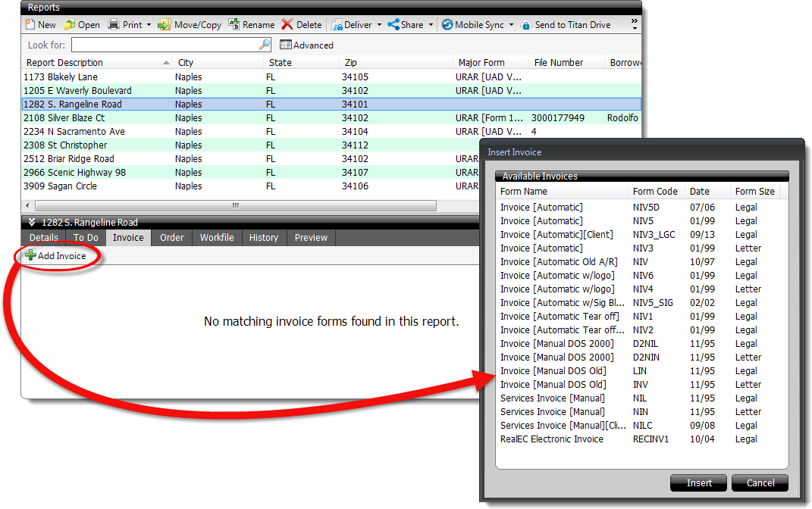Click the Insert button in dialog
Image resolution: width=812 pixels, height=509 pixels.
pyautogui.click(x=699, y=483)
